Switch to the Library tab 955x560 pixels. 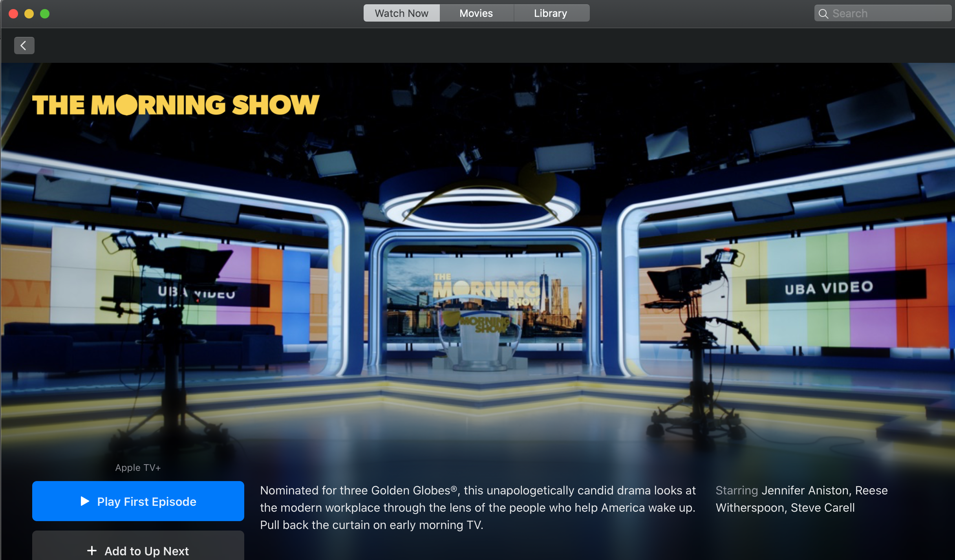pos(551,13)
